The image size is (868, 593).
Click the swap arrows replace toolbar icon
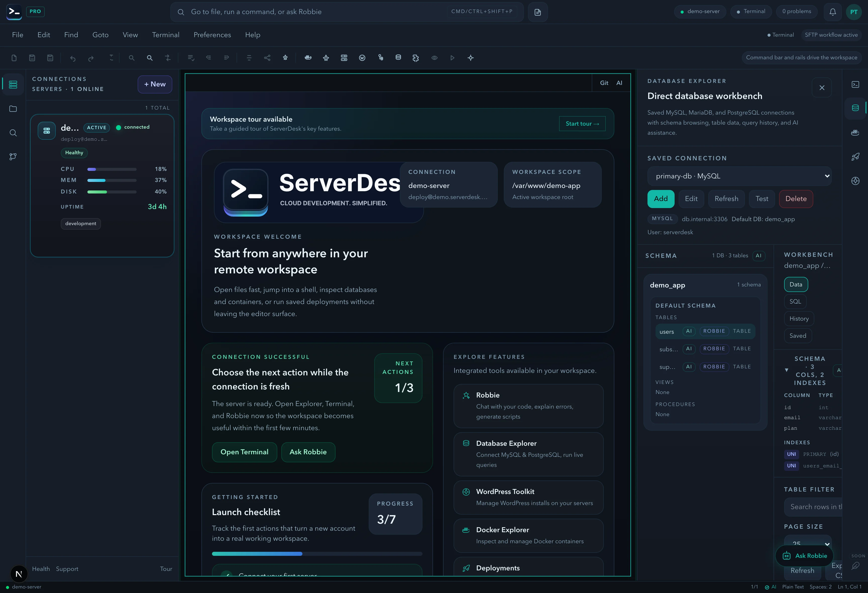pyautogui.click(x=168, y=58)
